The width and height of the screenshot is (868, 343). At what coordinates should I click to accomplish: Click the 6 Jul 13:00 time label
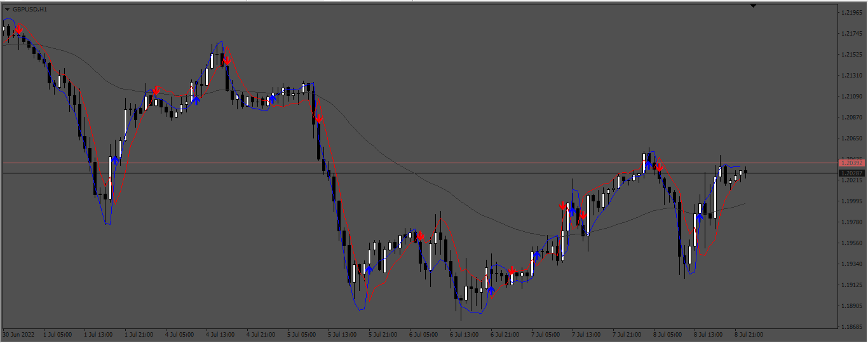(x=465, y=334)
